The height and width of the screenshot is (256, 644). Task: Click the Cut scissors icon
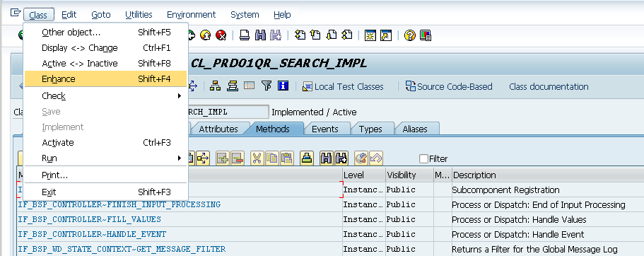(x=257, y=158)
